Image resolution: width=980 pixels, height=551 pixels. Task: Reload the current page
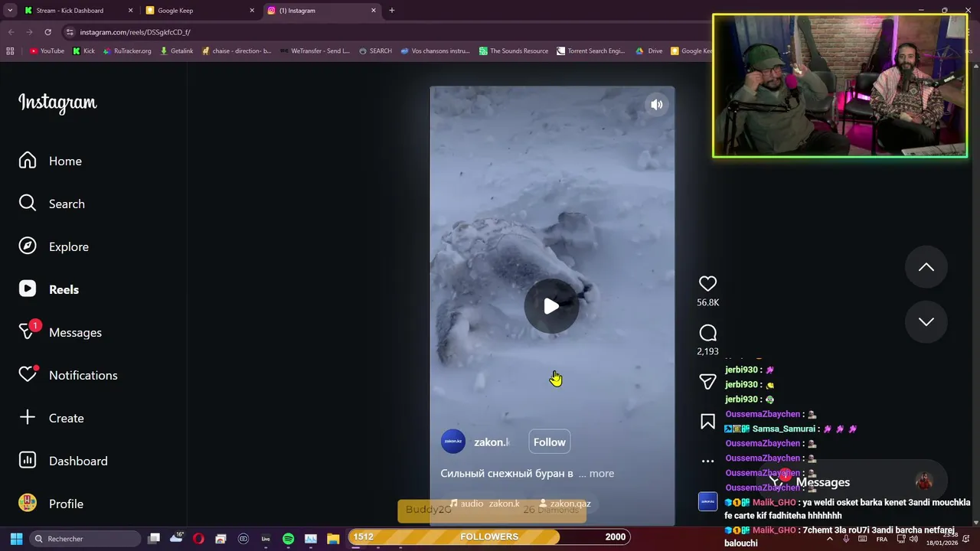point(47,32)
